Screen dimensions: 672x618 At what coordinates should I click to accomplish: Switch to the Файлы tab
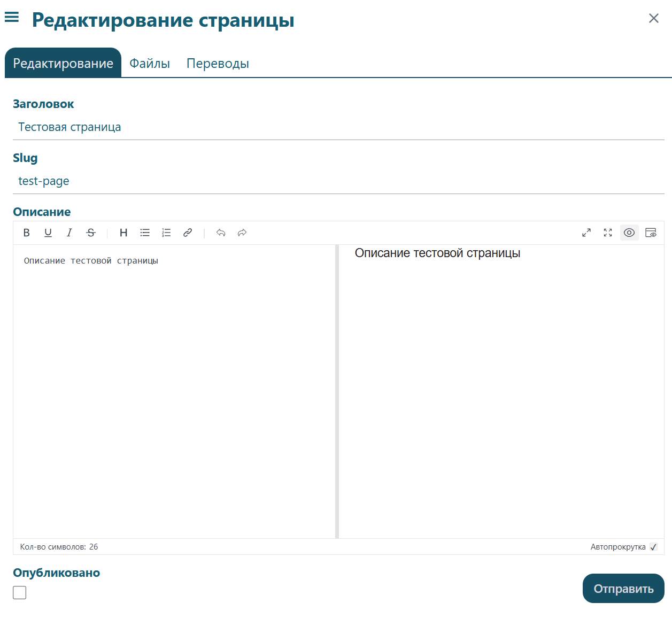coord(150,64)
